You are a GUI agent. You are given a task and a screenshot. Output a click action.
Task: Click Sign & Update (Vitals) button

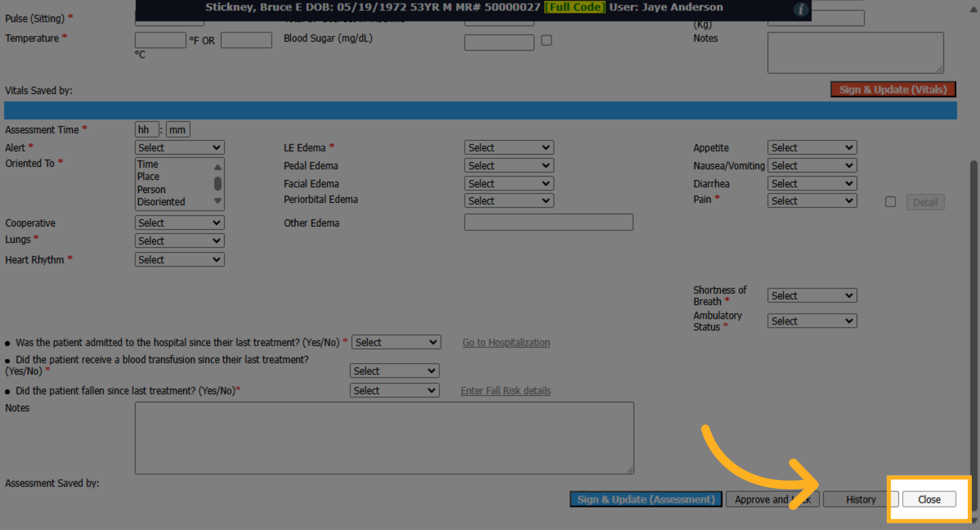[893, 89]
